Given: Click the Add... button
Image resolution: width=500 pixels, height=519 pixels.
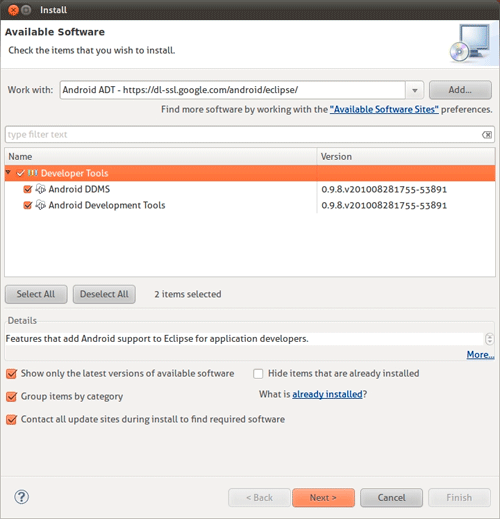Looking at the screenshot, I should point(460,90).
